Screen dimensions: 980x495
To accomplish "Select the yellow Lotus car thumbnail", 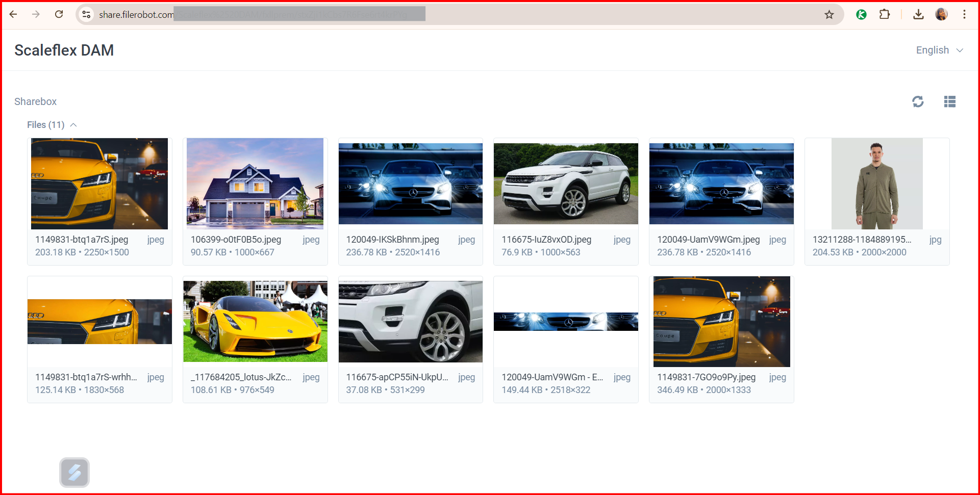I will [x=255, y=321].
